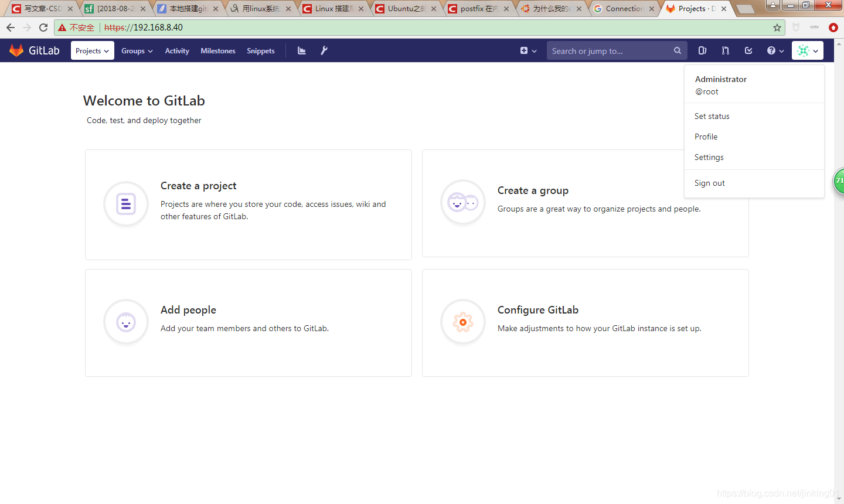Click the green circular badge at right edge
This screenshot has height=504, width=844.
click(x=839, y=181)
